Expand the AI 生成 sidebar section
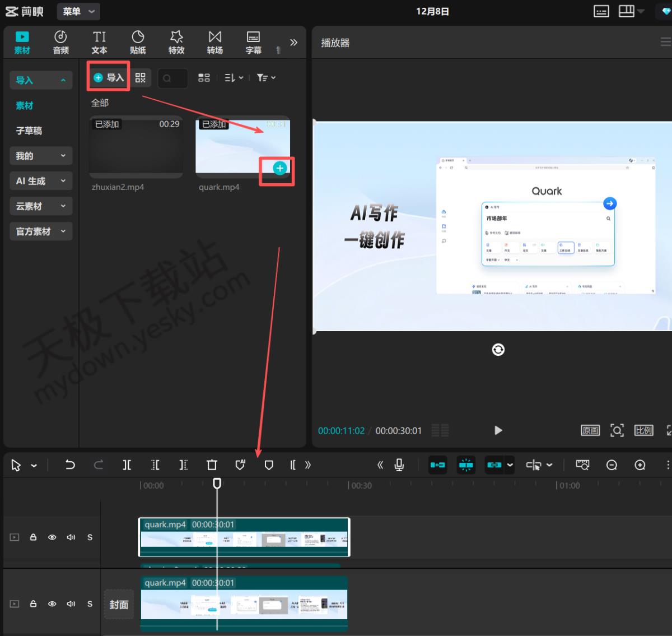The image size is (672, 636). [41, 181]
